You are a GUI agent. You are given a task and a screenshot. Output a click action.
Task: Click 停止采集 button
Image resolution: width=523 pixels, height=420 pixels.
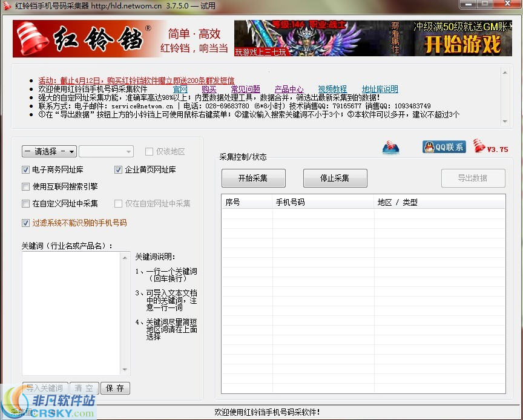click(335, 178)
